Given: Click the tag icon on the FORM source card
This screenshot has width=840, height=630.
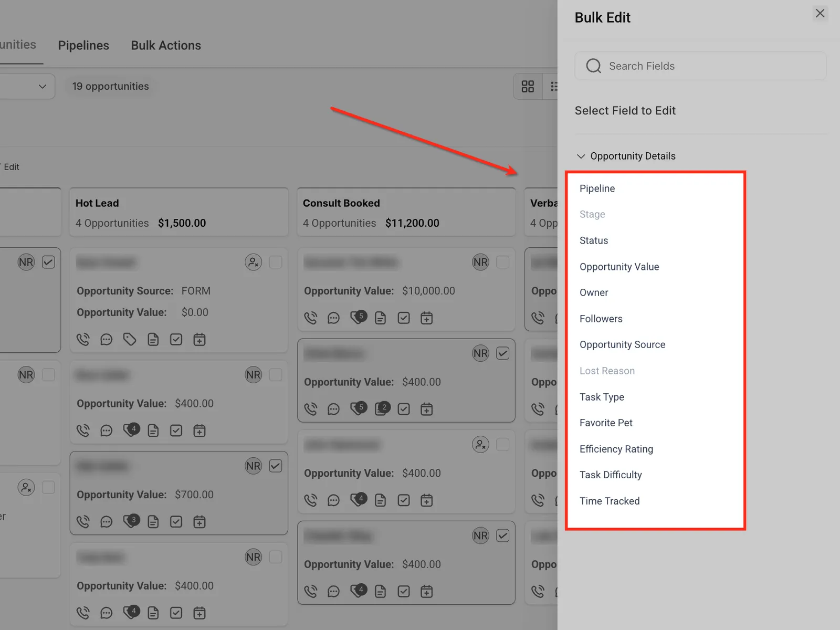Looking at the screenshot, I should point(130,340).
